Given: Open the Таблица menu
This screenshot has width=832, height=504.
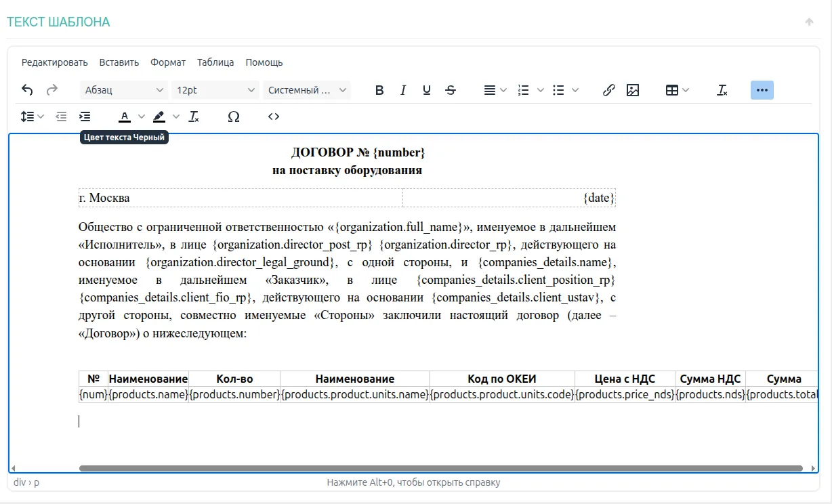Looking at the screenshot, I should click(215, 62).
